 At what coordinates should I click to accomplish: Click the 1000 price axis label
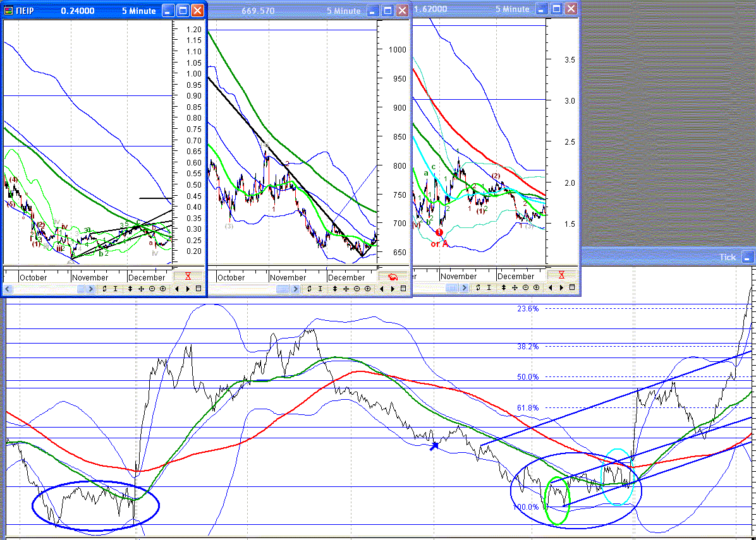point(398,50)
